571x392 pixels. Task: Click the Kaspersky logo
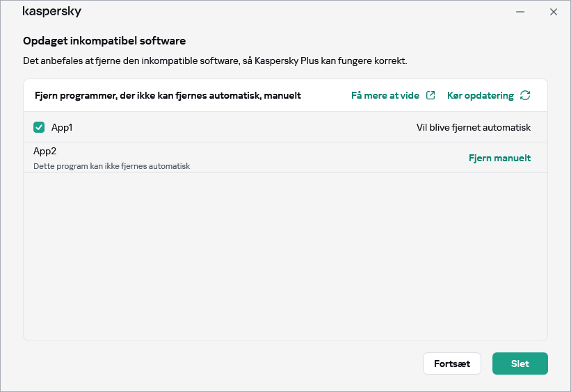pyautogui.click(x=52, y=12)
